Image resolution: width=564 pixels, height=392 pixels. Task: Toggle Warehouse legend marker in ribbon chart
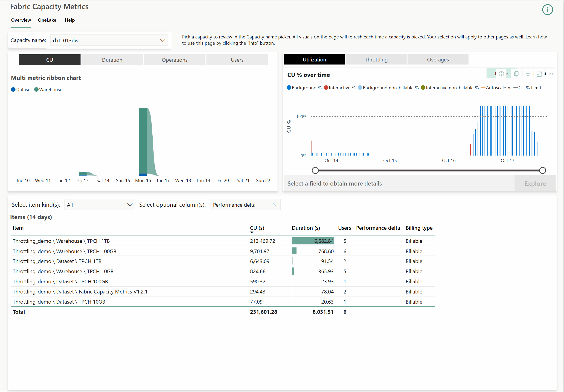[36, 90]
